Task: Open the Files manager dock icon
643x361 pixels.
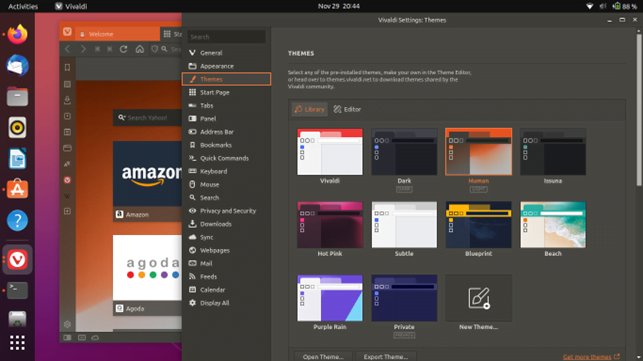Action: coord(17,97)
